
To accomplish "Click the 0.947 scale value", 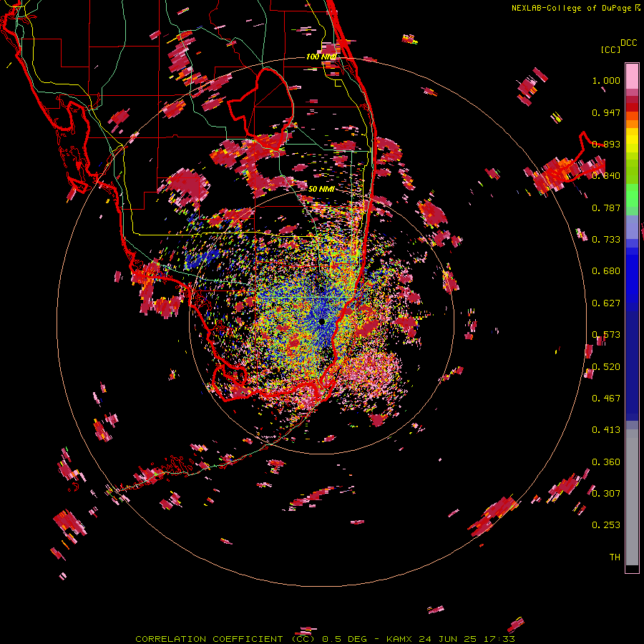I will (x=606, y=112).
